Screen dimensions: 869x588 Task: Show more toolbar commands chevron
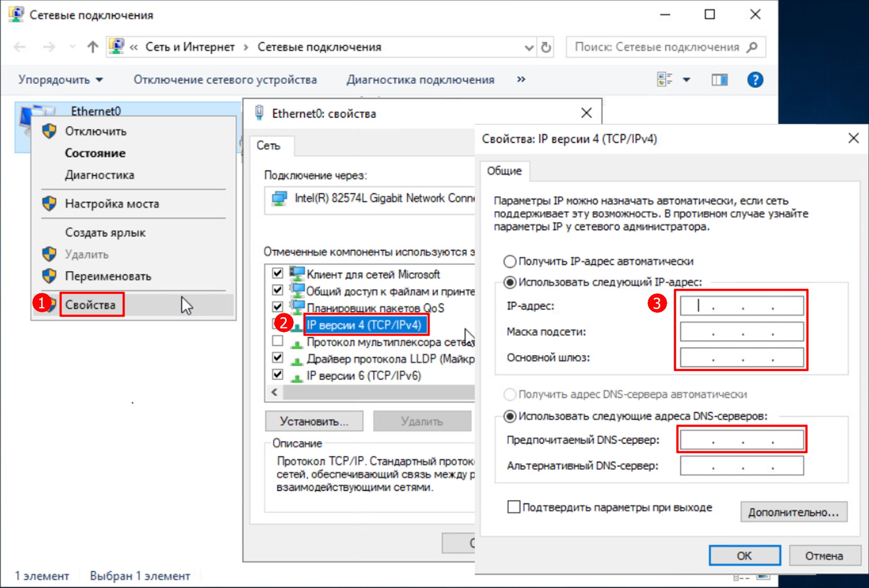pyautogui.click(x=521, y=79)
